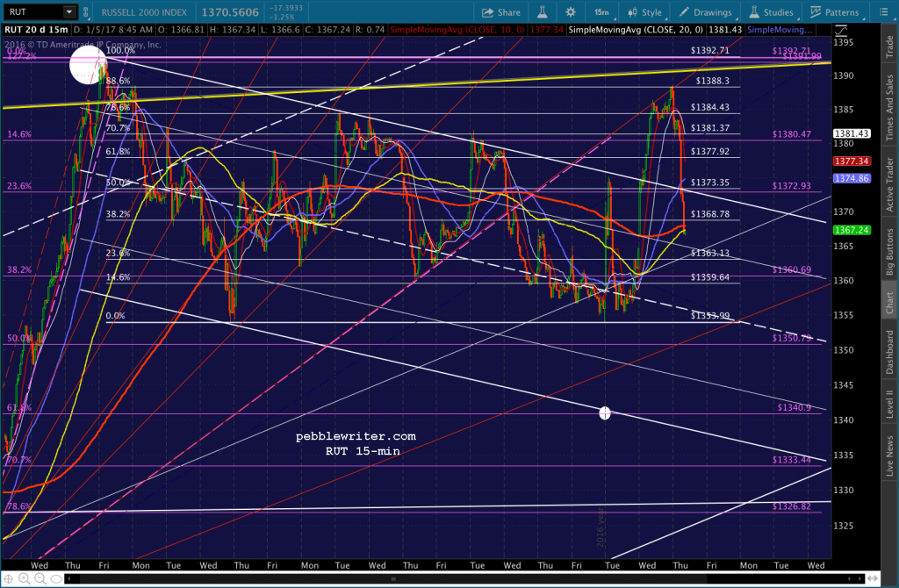Open the Style menu
The height and width of the screenshot is (588, 899).
click(x=644, y=12)
